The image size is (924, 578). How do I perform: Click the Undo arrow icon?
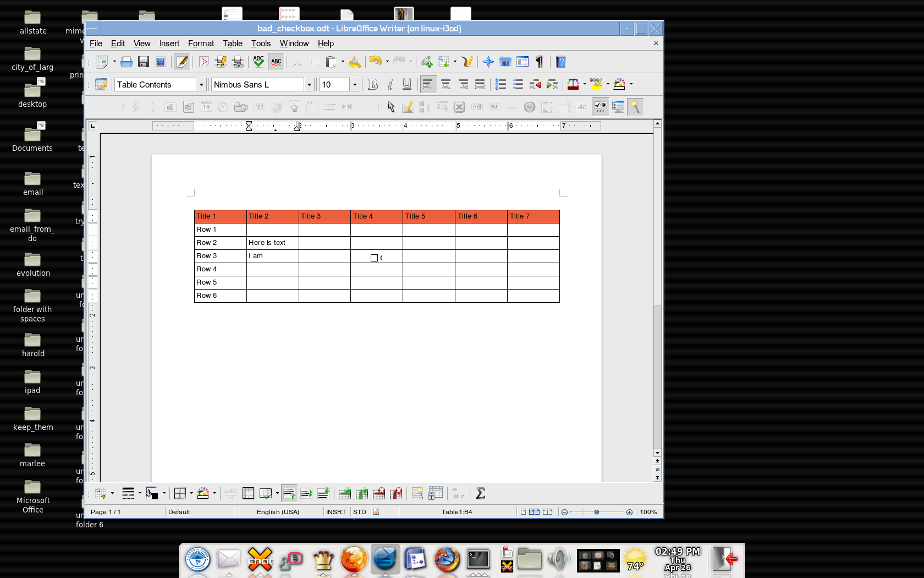pos(375,62)
